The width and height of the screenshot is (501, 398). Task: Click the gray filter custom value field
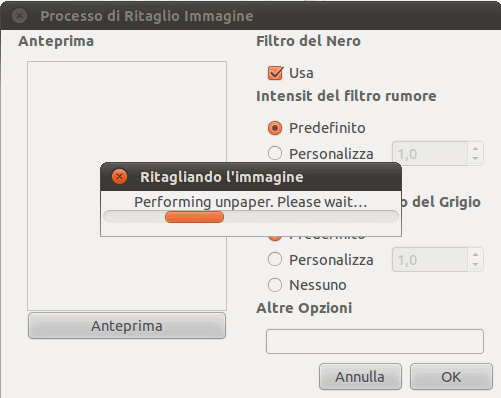tap(430, 260)
